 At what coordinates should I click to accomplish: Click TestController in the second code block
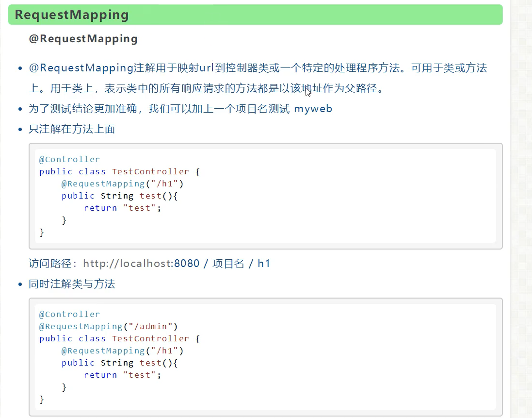click(151, 338)
